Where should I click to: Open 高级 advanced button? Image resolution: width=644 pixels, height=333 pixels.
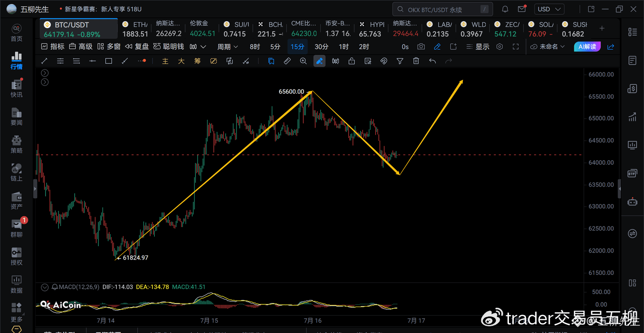coord(81,47)
